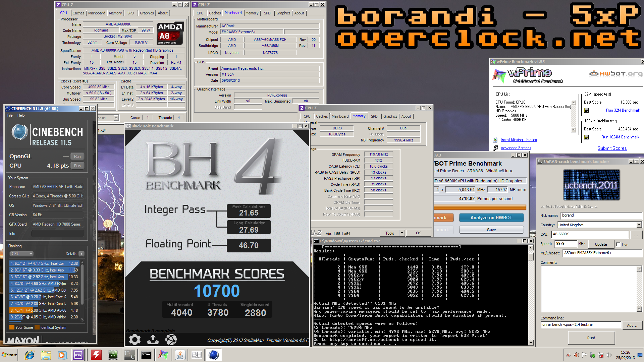Switch to Mainboard tab in first CPU-Z window
This screenshot has height=362, width=644.
click(97, 13)
